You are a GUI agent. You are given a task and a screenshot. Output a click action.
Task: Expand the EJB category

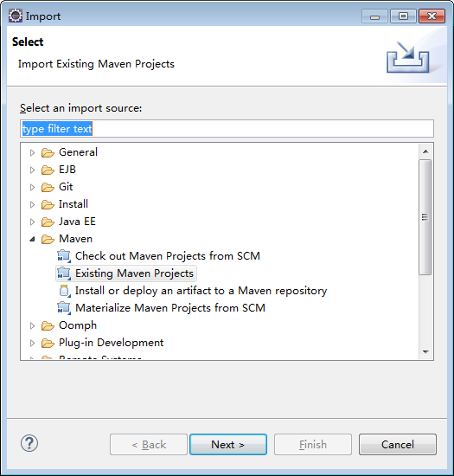(32, 170)
